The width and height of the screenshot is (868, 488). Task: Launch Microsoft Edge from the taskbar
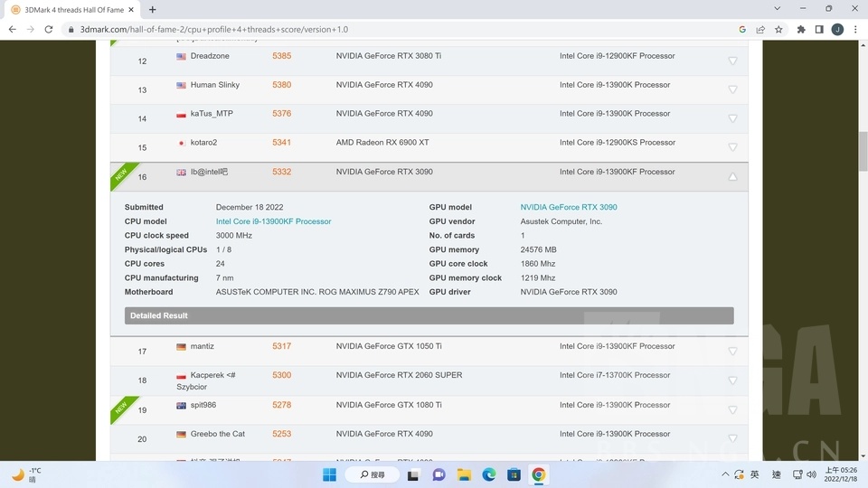tap(489, 474)
